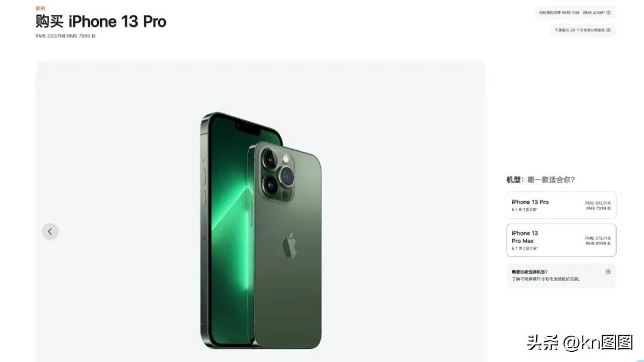Click the RMB 7999 price on Pro card

click(x=598, y=208)
